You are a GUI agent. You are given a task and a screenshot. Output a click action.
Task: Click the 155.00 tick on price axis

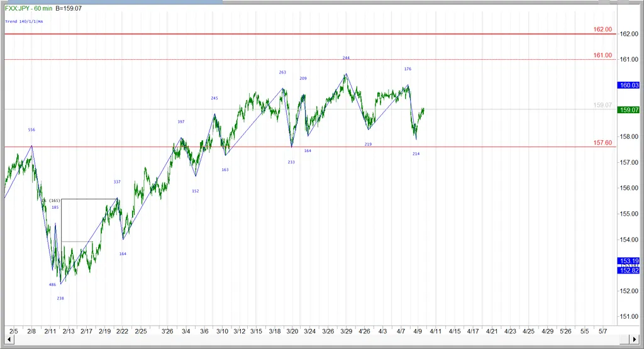point(629,214)
